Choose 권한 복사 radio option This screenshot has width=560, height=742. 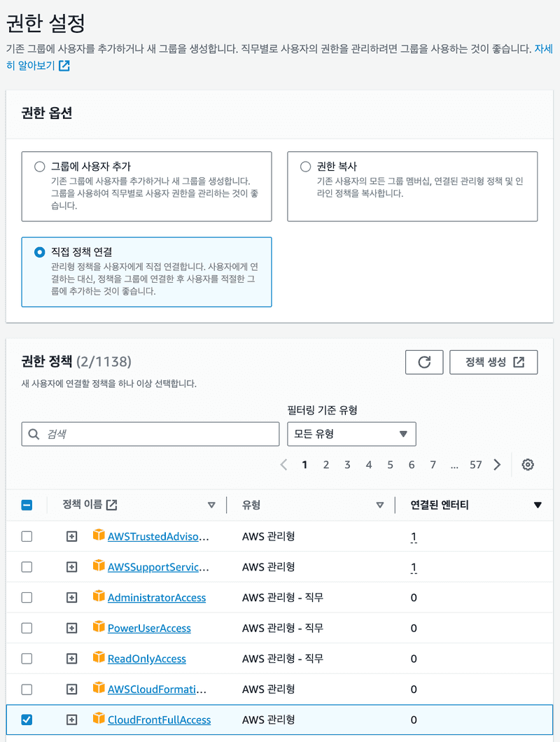click(x=305, y=167)
